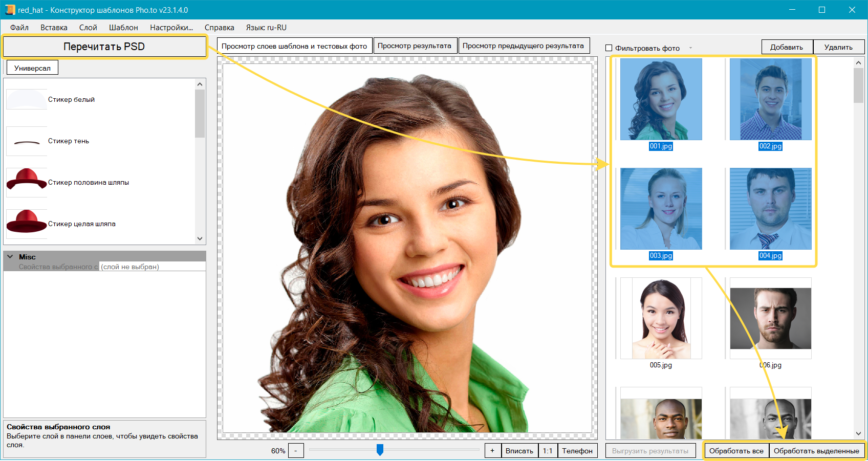Select the white sticker layer thumbnail

(27, 99)
